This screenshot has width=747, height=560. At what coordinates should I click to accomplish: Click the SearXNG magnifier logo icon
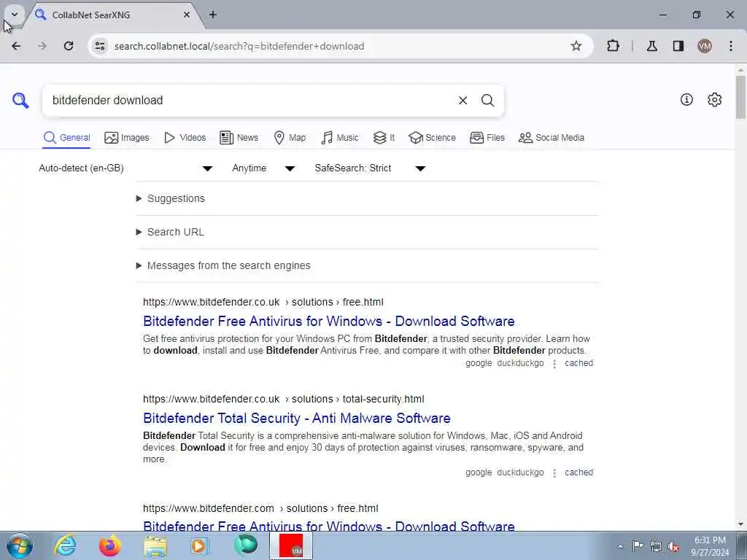(x=20, y=101)
